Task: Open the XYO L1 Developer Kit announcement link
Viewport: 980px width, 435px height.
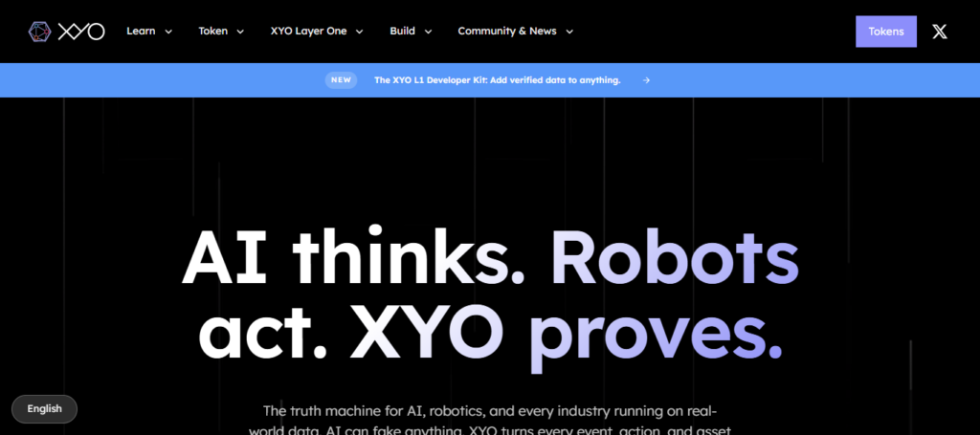Action: 498,80
